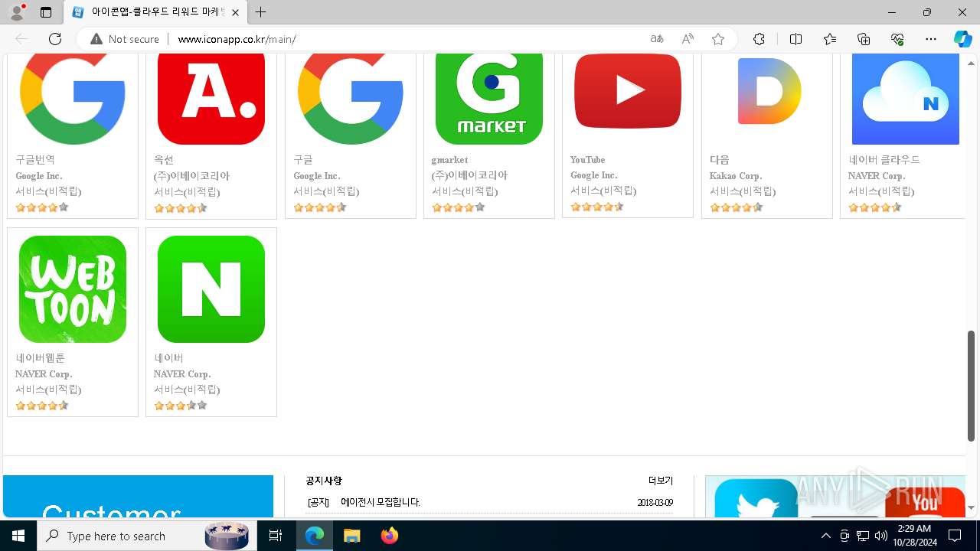Open the red Auction app icon
Screen dimensions: 980x551
click(211, 99)
